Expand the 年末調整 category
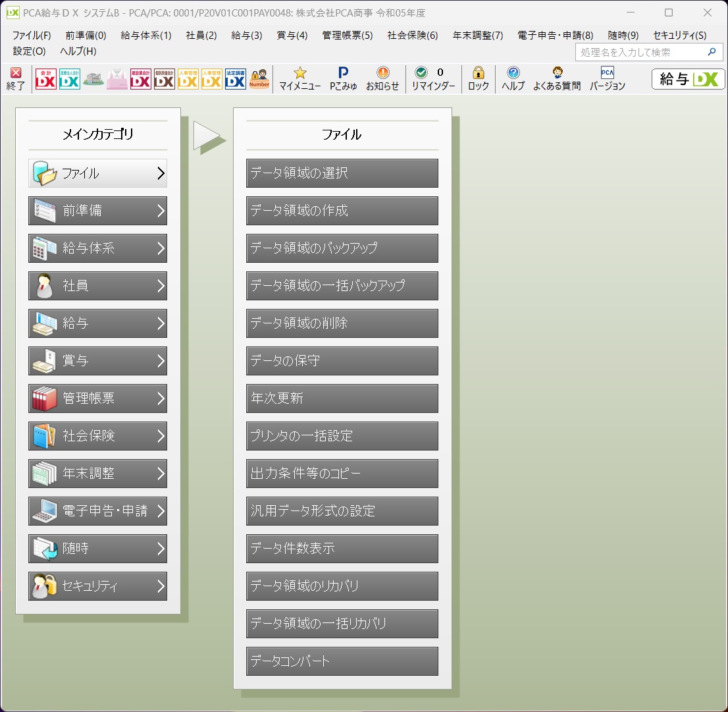This screenshot has height=712, width=728. [x=97, y=474]
